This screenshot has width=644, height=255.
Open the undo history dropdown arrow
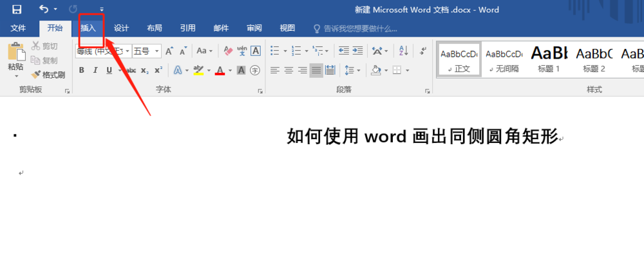[x=55, y=9]
